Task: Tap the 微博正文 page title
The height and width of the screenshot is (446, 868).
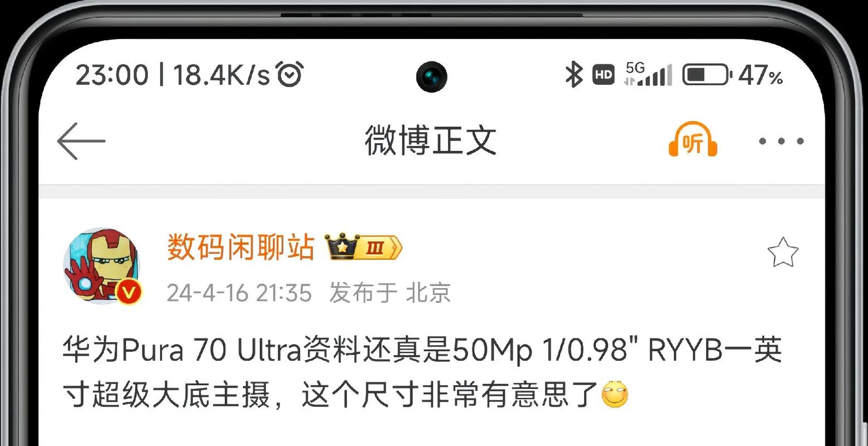Action: (431, 140)
